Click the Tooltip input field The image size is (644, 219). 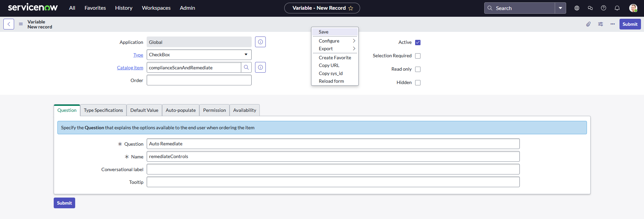pyautogui.click(x=333, y=182)
